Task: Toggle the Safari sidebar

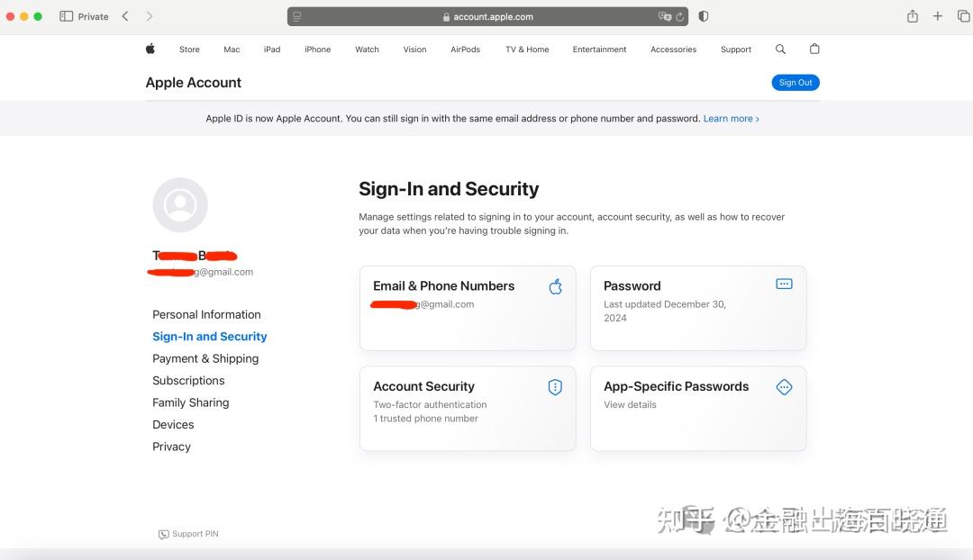Action: [x=66, y=16]
